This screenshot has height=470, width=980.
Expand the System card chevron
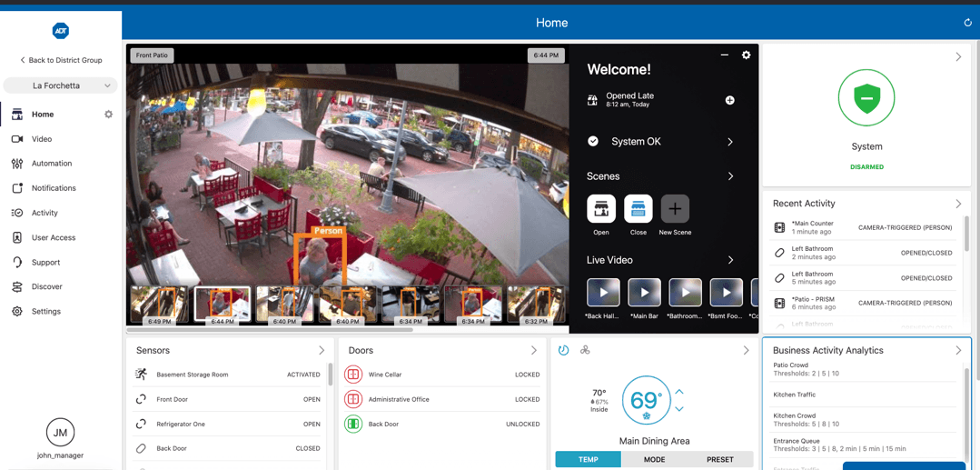[959, 57]
